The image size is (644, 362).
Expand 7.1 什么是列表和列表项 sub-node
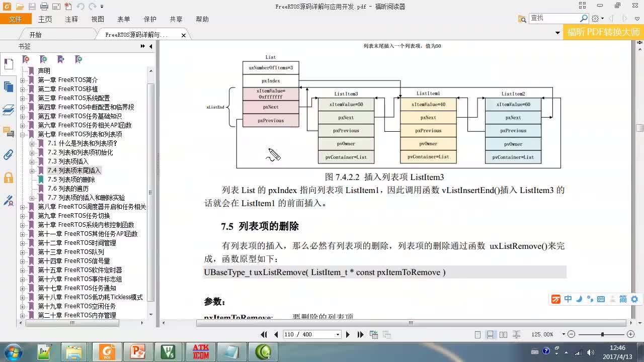coord(32,143)
